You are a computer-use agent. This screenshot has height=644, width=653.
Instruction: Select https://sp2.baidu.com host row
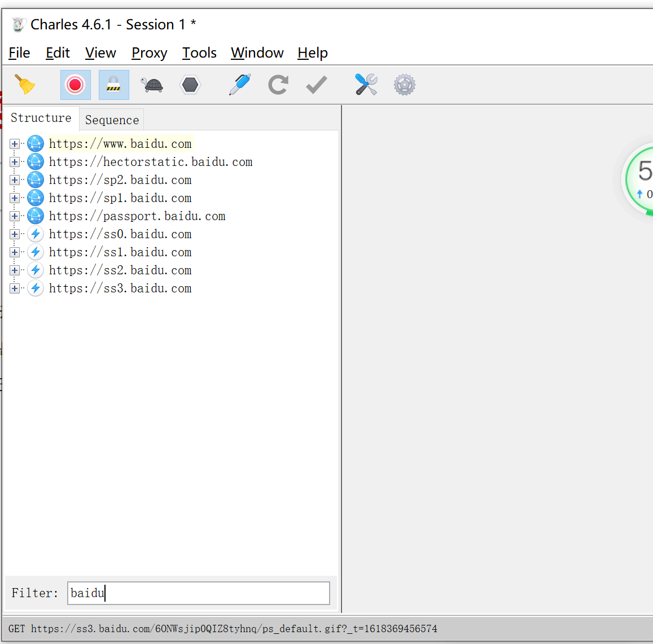[x=120, y=180]
